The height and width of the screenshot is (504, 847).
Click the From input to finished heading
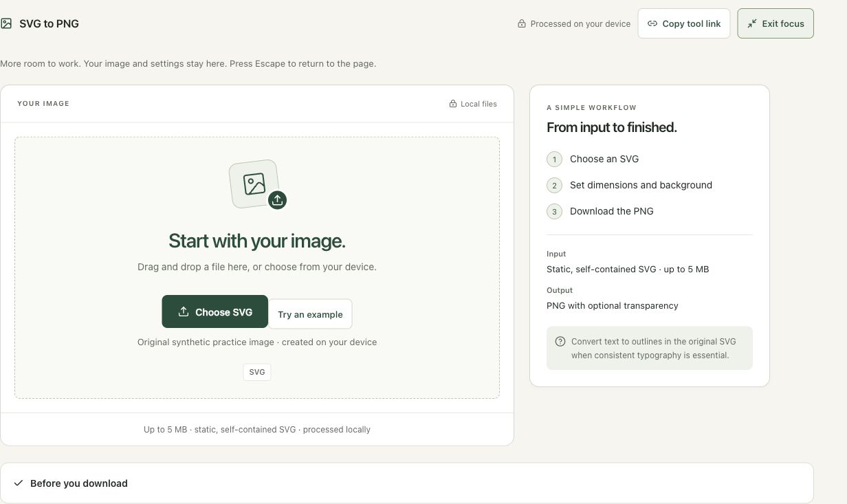tap(612, 127)
